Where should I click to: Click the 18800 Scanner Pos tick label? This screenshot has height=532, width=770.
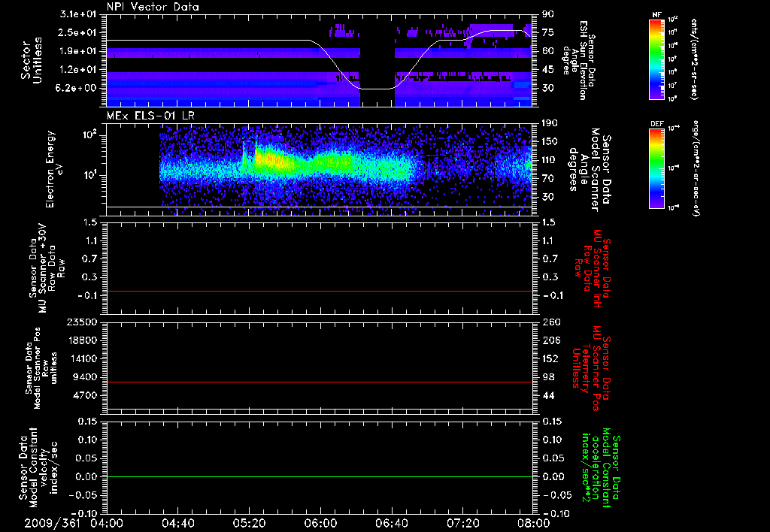coord(83,340)
